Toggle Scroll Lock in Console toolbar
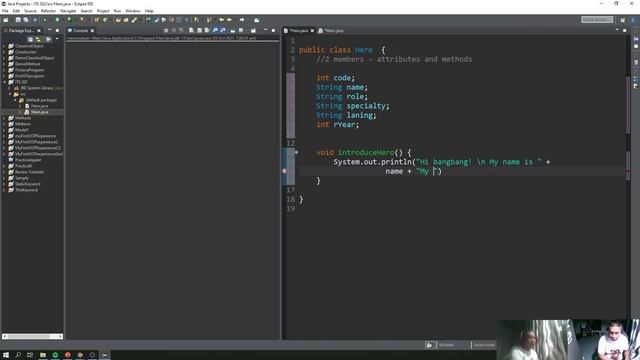 coord(199,30)
